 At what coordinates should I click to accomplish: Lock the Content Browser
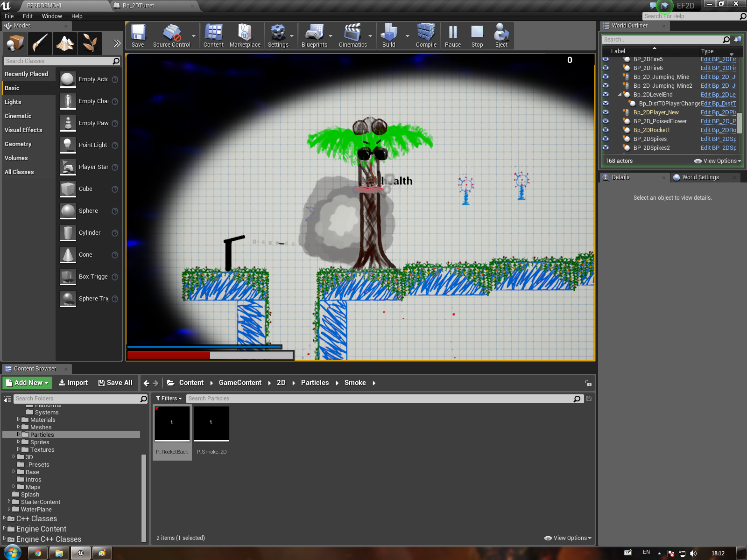tap(588, 383)
